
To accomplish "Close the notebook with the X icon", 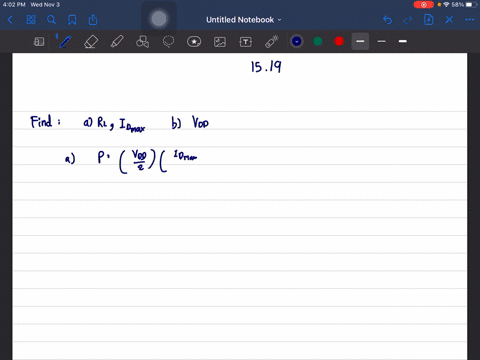I will coord(449,20).
